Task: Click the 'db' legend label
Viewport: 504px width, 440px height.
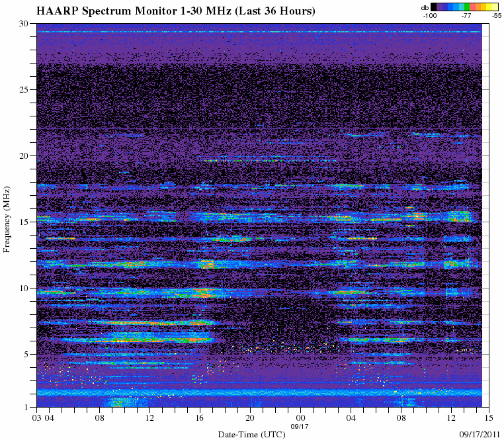Action: [425, 8]
